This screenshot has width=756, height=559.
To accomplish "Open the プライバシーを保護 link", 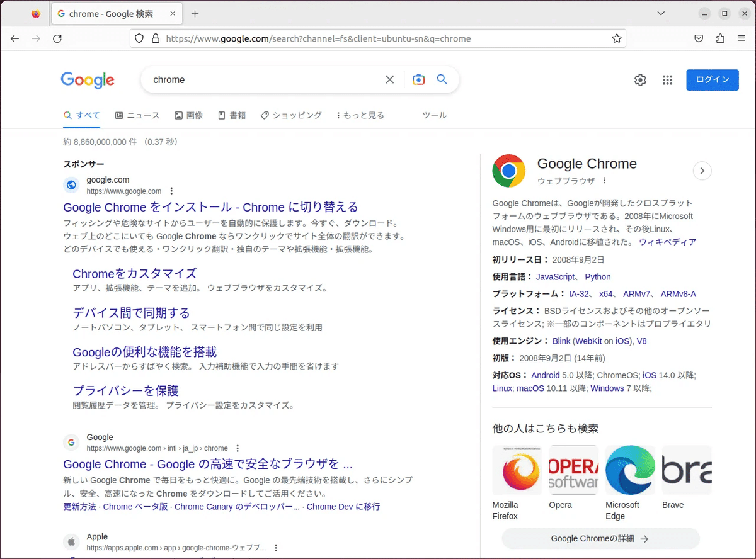I will 125,391.
